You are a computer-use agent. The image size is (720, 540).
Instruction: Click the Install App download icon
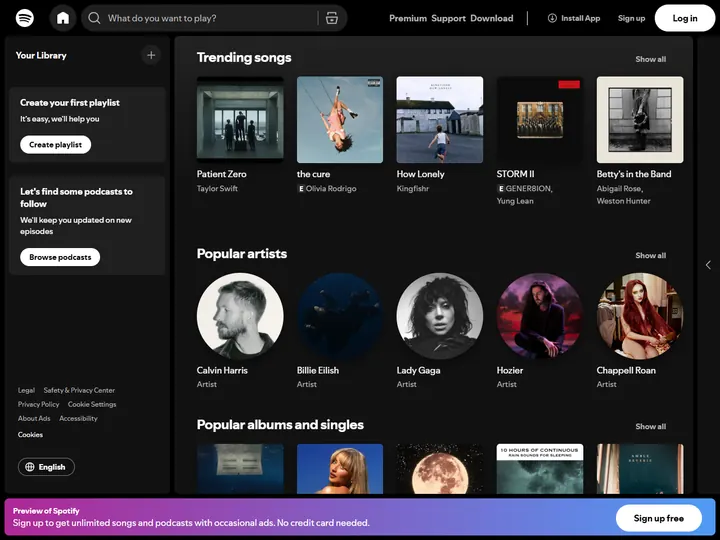(x=552, y=18)
